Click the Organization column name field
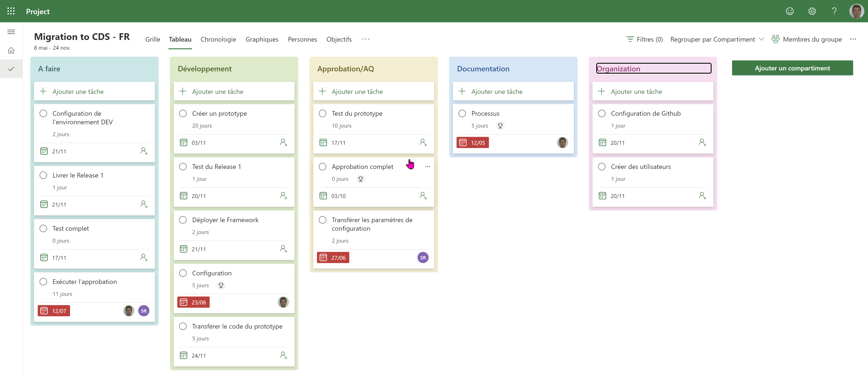The width and height of the screenshot is (868, 376). coord(653,68)
